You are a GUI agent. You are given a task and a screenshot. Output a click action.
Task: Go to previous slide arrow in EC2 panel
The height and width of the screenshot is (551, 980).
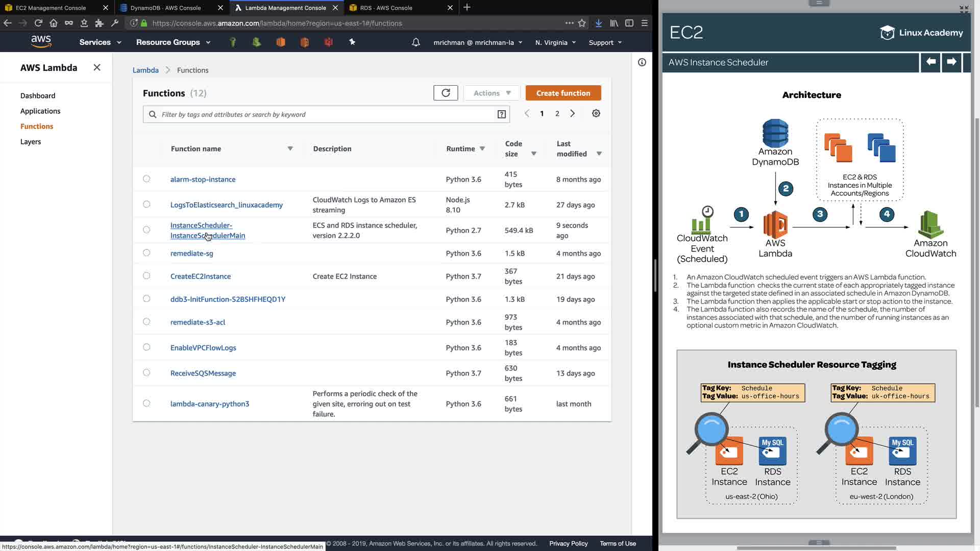930,62
